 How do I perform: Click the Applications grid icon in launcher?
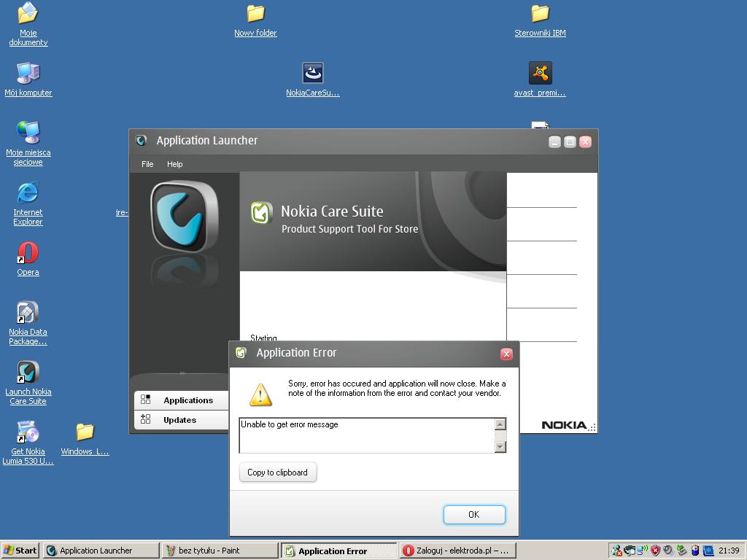(x=146, y=400)
